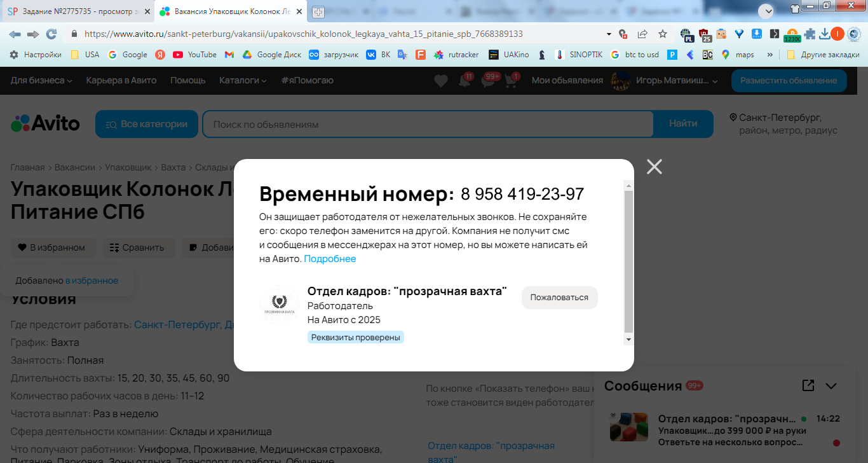Open shopping cart icon with 1 badge
The width and height of the screenshot is (868, 463).
tap(512, 81)
